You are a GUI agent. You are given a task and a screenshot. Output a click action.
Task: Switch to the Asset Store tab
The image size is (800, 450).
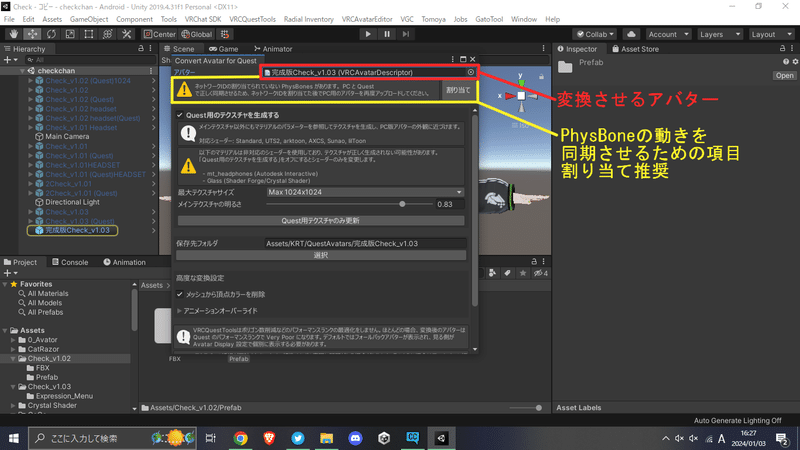coord(635,49)
